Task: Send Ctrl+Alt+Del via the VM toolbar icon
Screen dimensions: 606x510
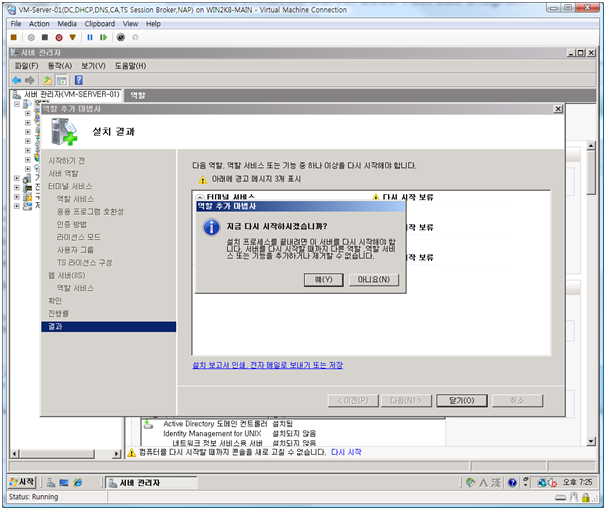Action: point(14,37)
